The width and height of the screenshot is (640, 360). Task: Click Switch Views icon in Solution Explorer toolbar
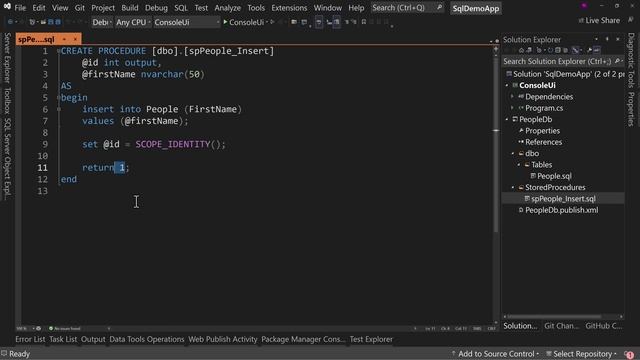coord(529,50)
